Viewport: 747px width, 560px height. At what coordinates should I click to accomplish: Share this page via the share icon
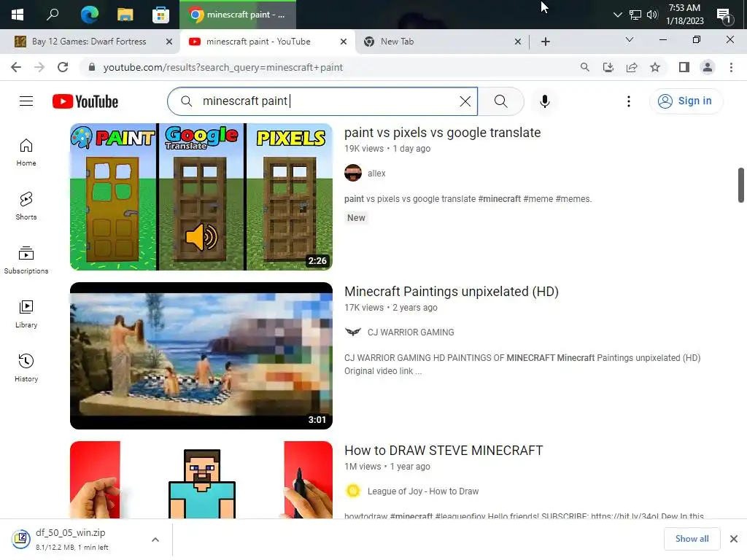coord(632,67)
